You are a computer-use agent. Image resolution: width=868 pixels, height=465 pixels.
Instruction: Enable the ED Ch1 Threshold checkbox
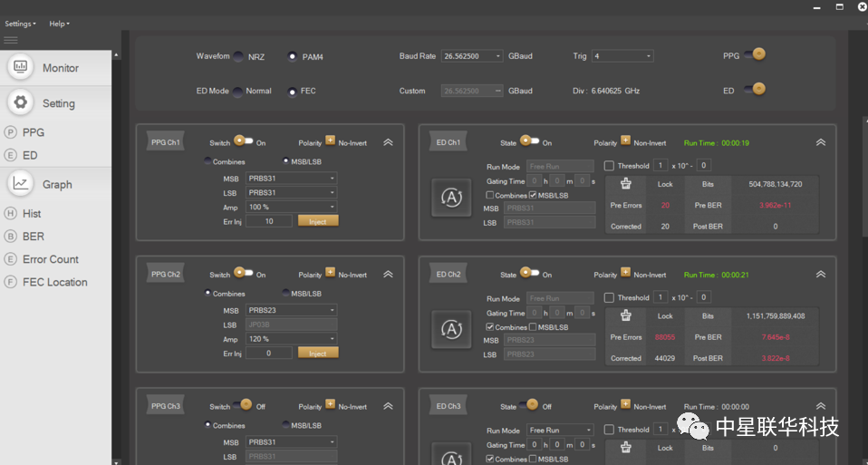(x=610, y=166)
